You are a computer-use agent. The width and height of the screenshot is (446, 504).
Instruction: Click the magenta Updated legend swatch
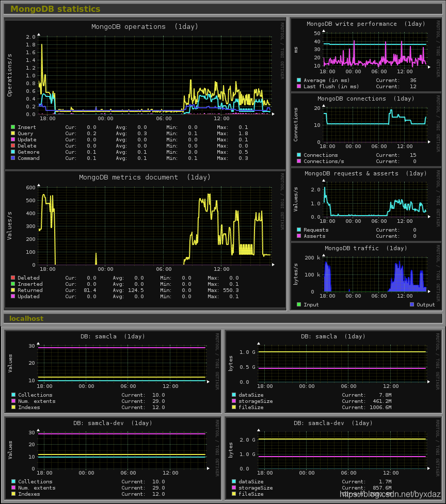13,296
